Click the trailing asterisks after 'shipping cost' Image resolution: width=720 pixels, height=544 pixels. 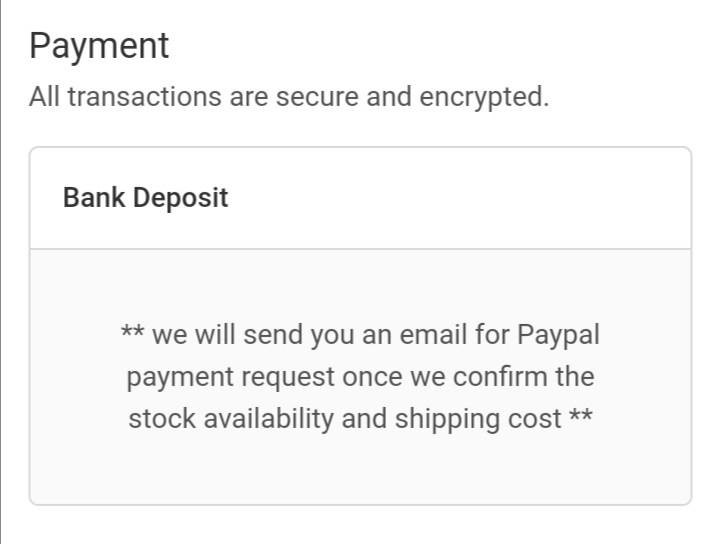(x=581, y=419)
